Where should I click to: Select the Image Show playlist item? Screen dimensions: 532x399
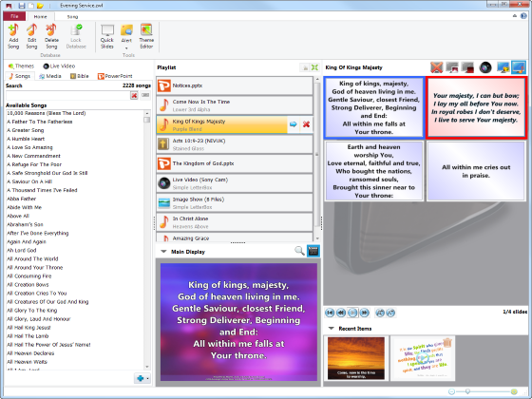[x=235, y=202]
